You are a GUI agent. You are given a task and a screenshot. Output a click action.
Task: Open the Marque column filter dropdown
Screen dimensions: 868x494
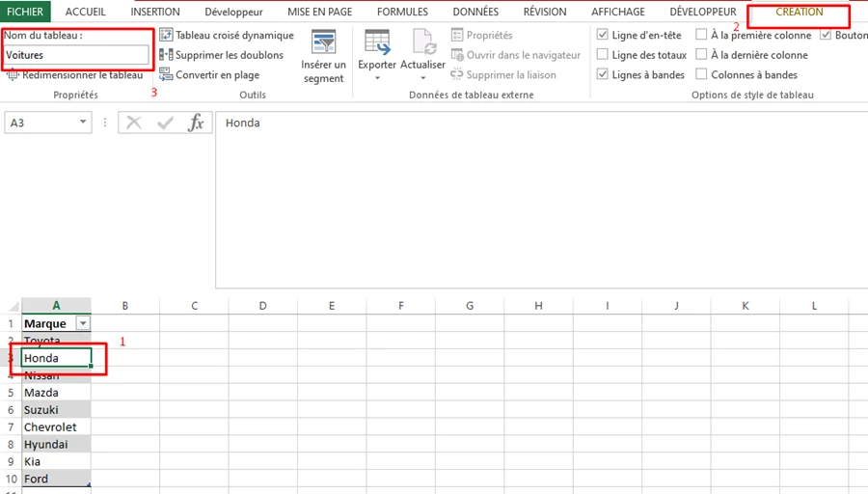[83, 324]
